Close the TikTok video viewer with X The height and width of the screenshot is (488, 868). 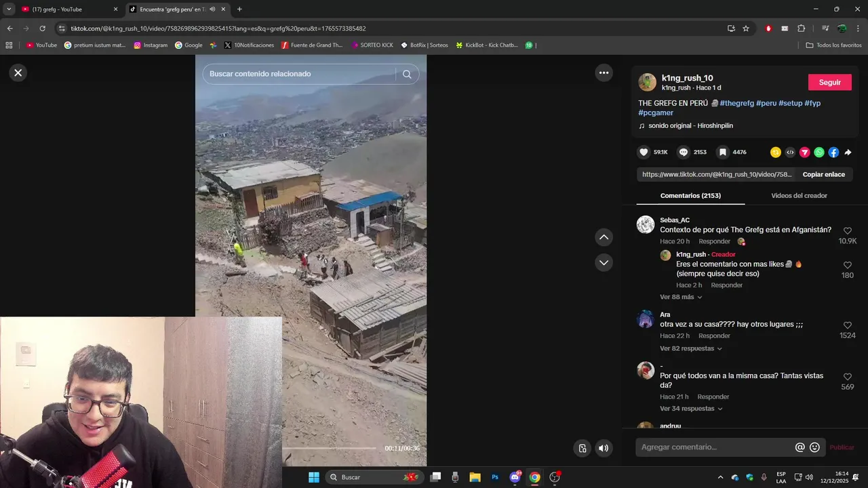[18, 73]
